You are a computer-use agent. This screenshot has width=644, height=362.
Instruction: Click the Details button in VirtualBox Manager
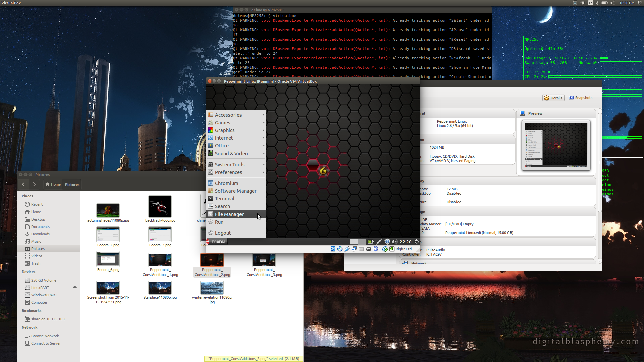click(553, 98)
